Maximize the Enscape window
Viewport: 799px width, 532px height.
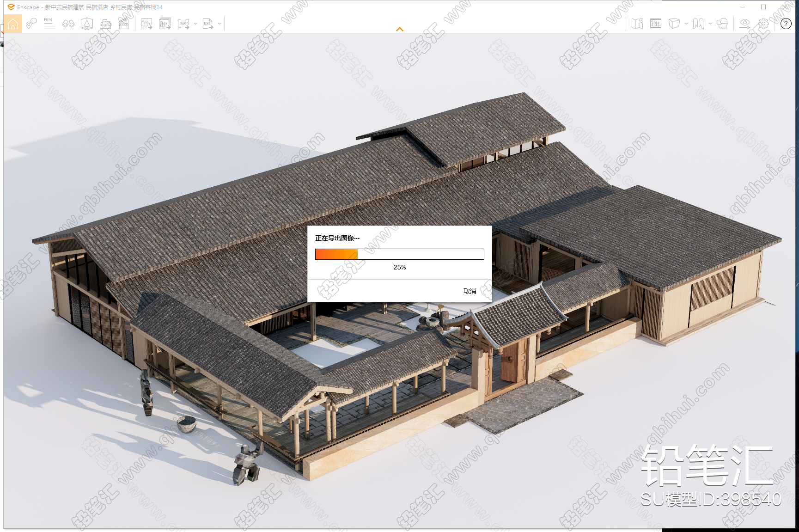pyautogui.click(x=763, y=7)
